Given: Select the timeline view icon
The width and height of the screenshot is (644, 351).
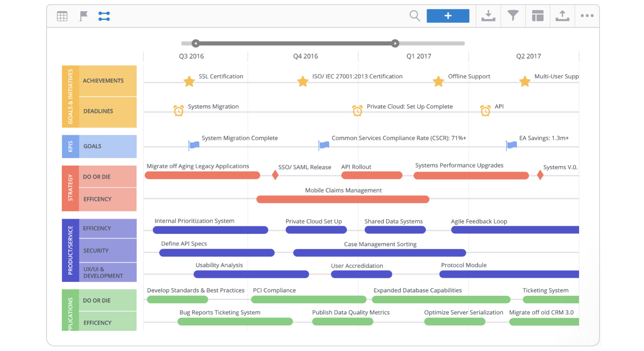Looking at the screenshot, I should tap(104, 16).
